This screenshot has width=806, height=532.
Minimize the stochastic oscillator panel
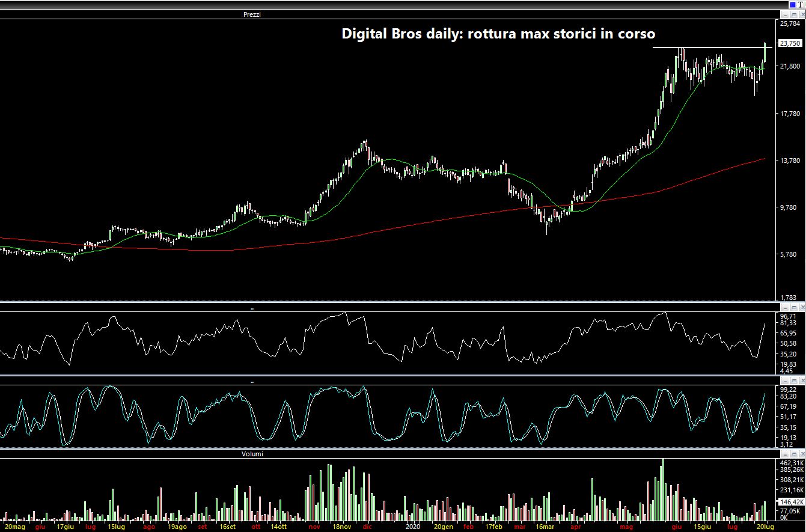785,381
